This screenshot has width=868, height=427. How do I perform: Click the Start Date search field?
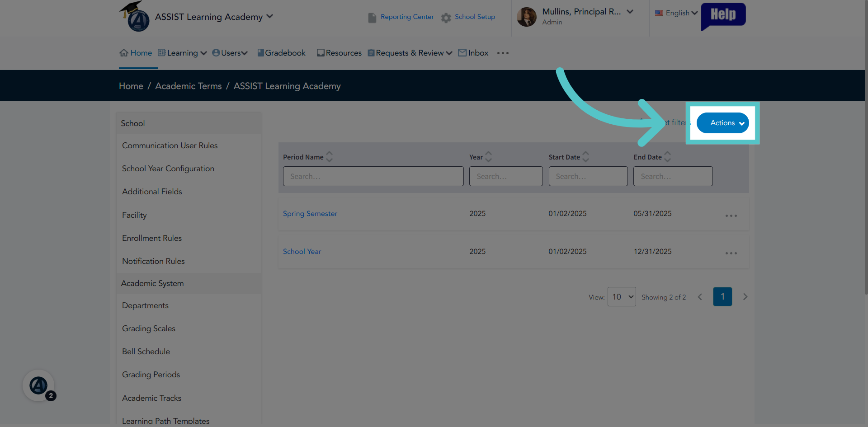coord(588,176)
